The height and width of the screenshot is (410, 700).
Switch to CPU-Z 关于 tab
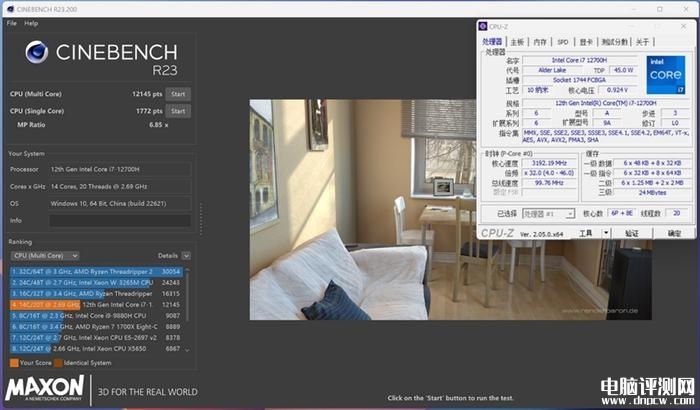click(x=642, y=42)
